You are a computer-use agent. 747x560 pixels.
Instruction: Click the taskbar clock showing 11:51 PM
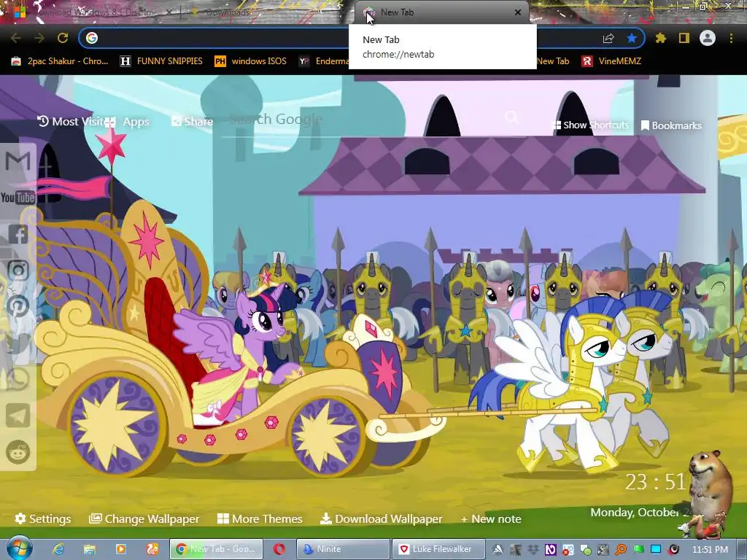tap(710, 550)
